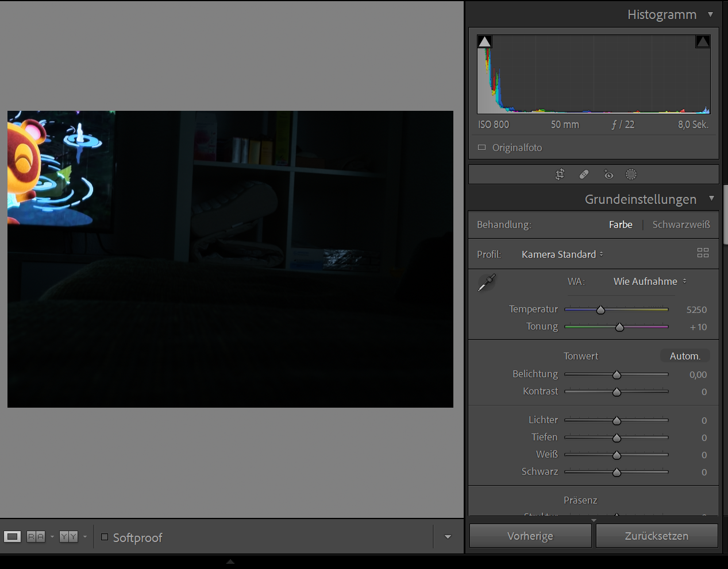Click the Schwarz value field

click(704, 472)
